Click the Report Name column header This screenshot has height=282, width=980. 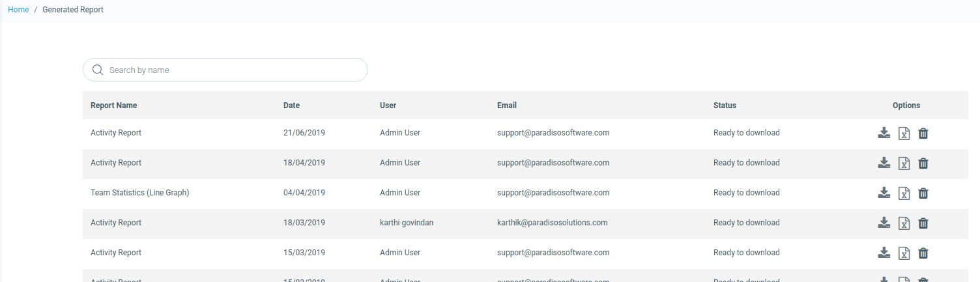113,106
